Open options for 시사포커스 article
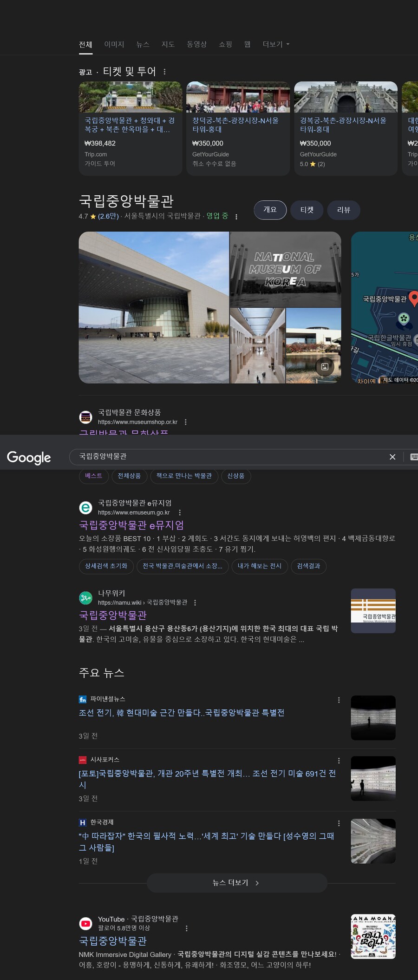 tap(339, 761)
